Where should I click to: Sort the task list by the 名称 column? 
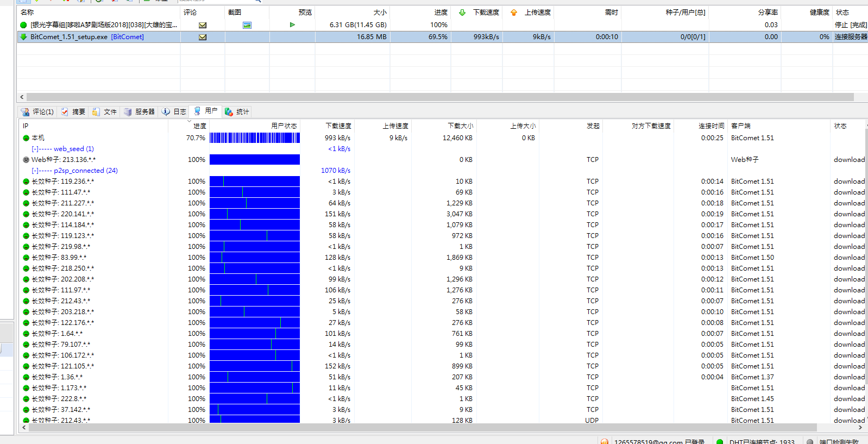[x=27, y=12]
